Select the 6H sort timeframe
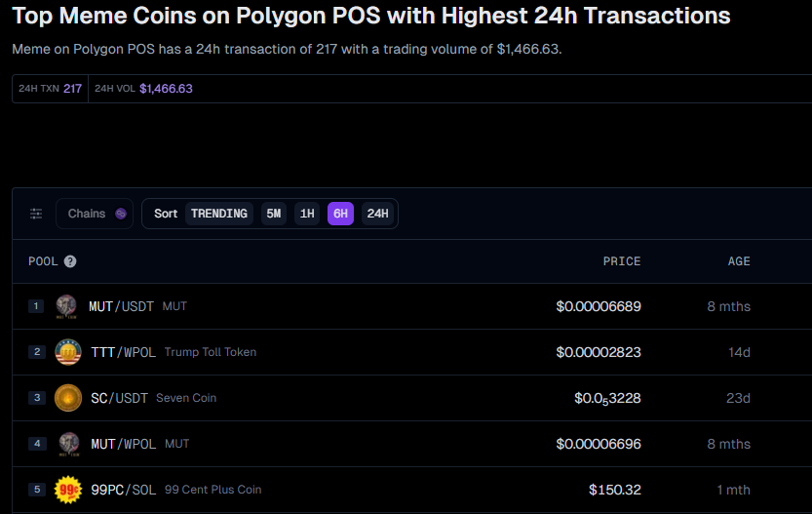This screenshot has width=812, height=514. [341, 214]
